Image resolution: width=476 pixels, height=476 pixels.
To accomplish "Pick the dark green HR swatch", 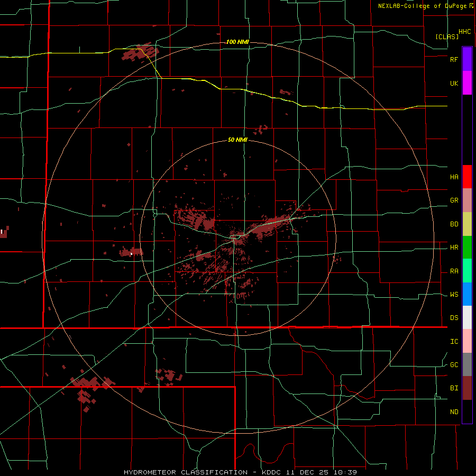I will click(x=467, y=247).
